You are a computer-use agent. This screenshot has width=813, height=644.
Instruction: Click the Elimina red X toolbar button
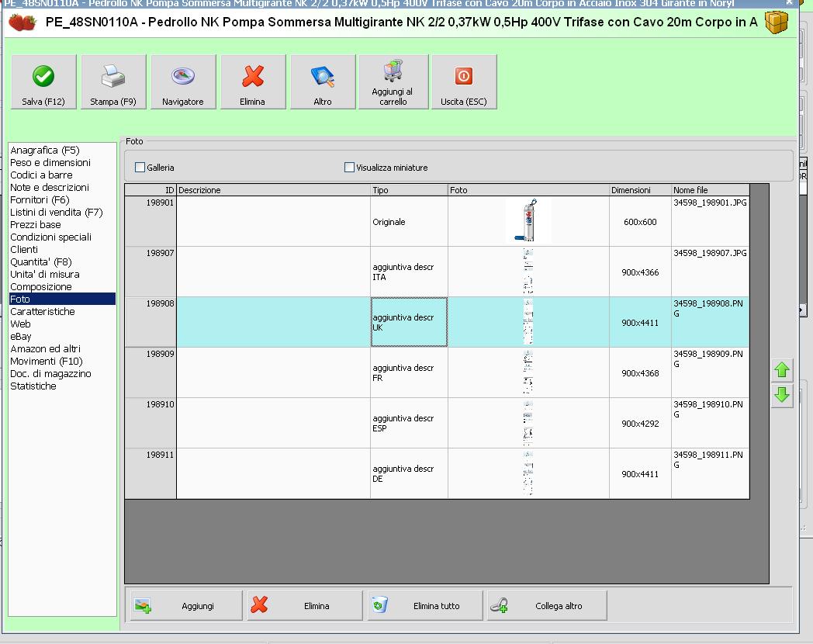(252, 82)
